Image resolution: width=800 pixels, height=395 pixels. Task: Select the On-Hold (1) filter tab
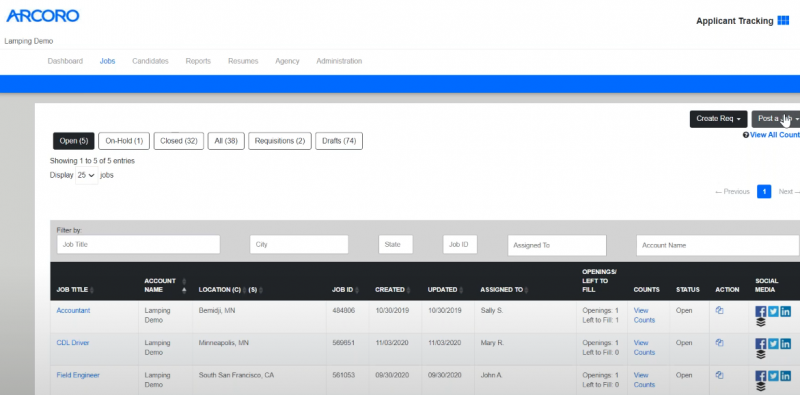(124, 141)
